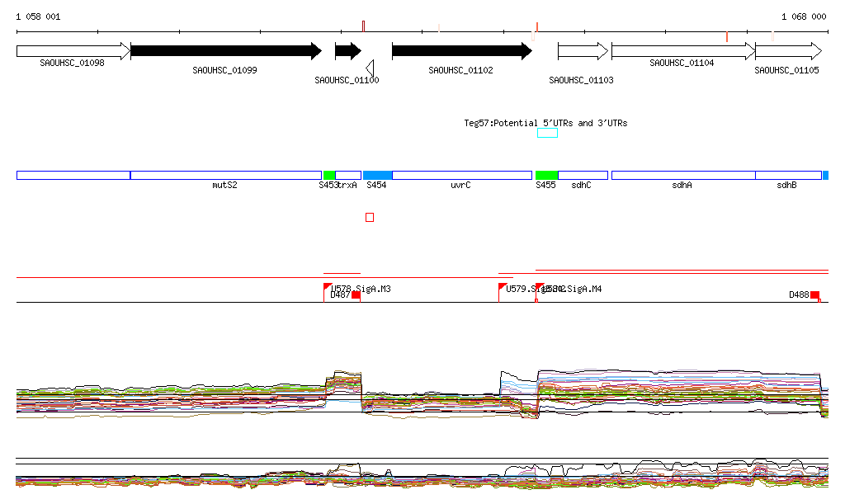Click the Teg57 Potential 5'UTRs and 3'UTRs label
This screenshot has width=845, height=504.
545,123
